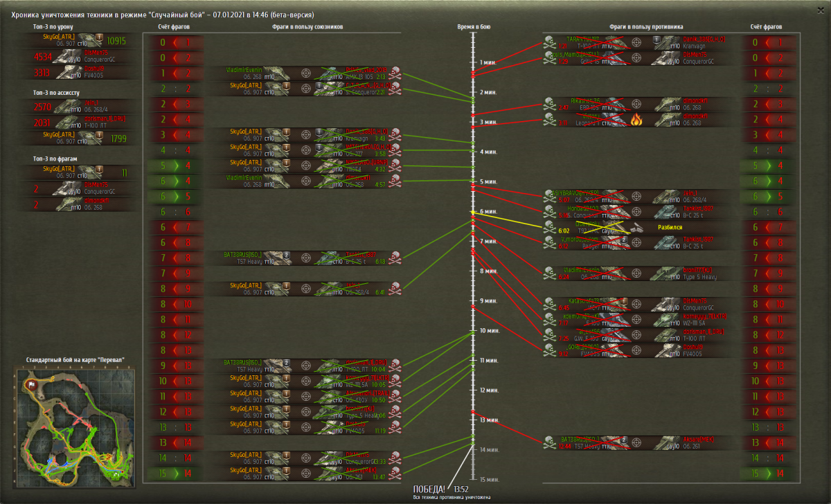
Task: Click the Об. 268 tank icon in the top-3 frags list
Action: pos(69,204)
